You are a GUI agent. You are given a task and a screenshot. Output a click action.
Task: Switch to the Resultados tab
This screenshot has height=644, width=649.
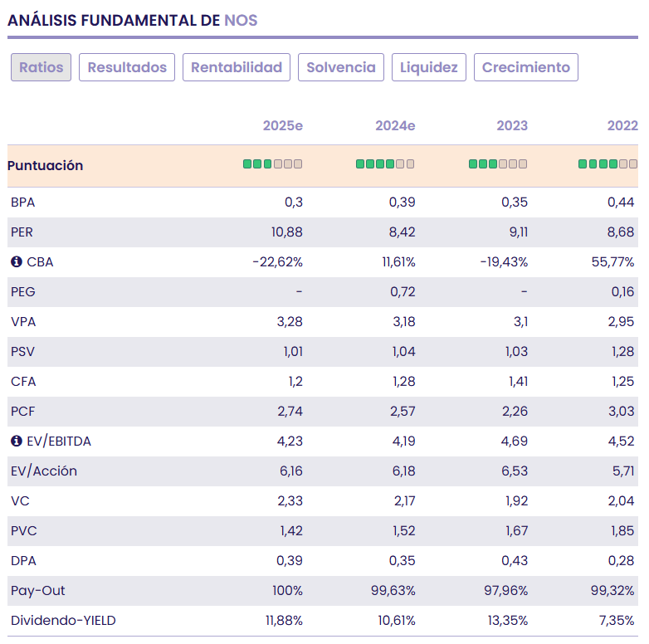(x=127, y=67)
